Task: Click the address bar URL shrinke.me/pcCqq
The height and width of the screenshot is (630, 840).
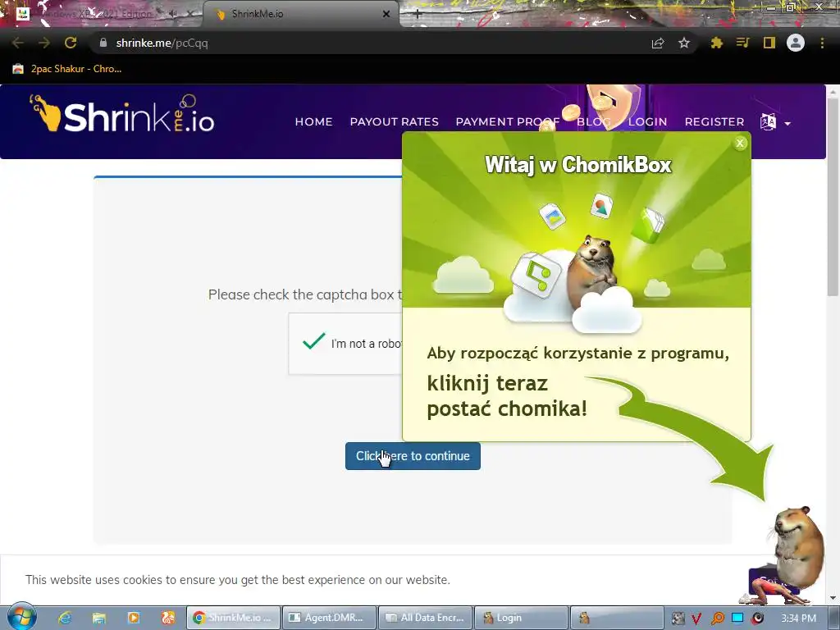Action: 162,43
